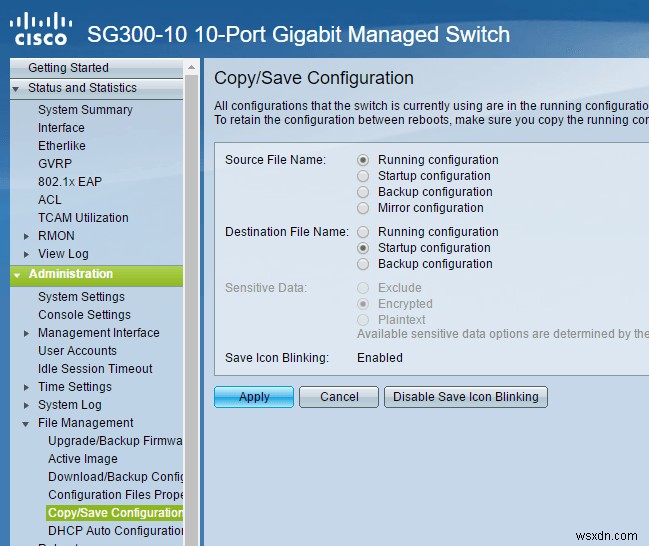Open Getting Started menu section
649x546 pixels.
[x=96, y=68]
